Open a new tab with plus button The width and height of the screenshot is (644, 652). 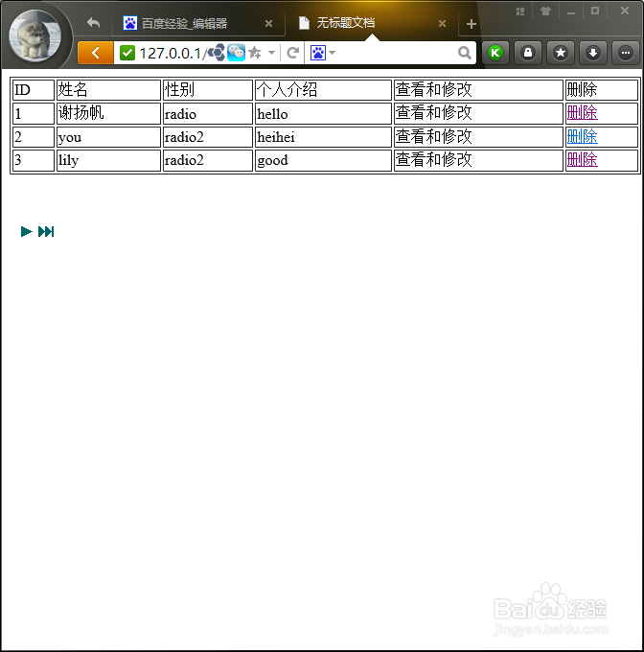(x=471, y=24)
